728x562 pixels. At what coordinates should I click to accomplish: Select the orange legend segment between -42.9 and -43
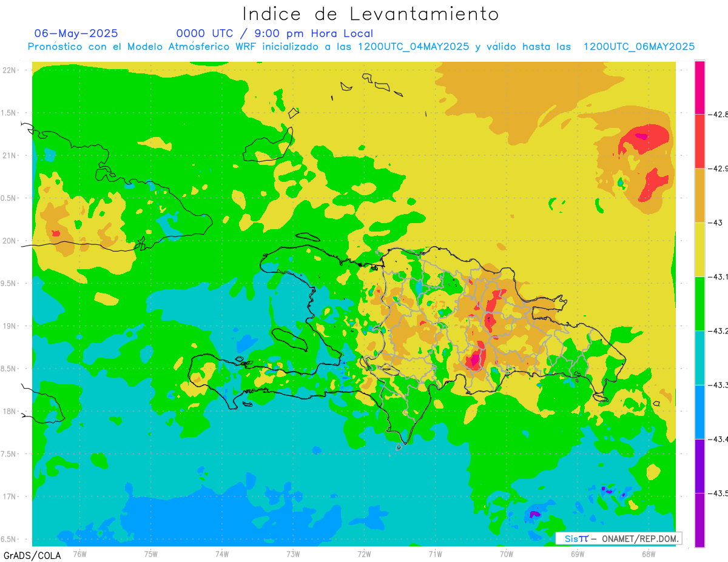tap(699, 195)
